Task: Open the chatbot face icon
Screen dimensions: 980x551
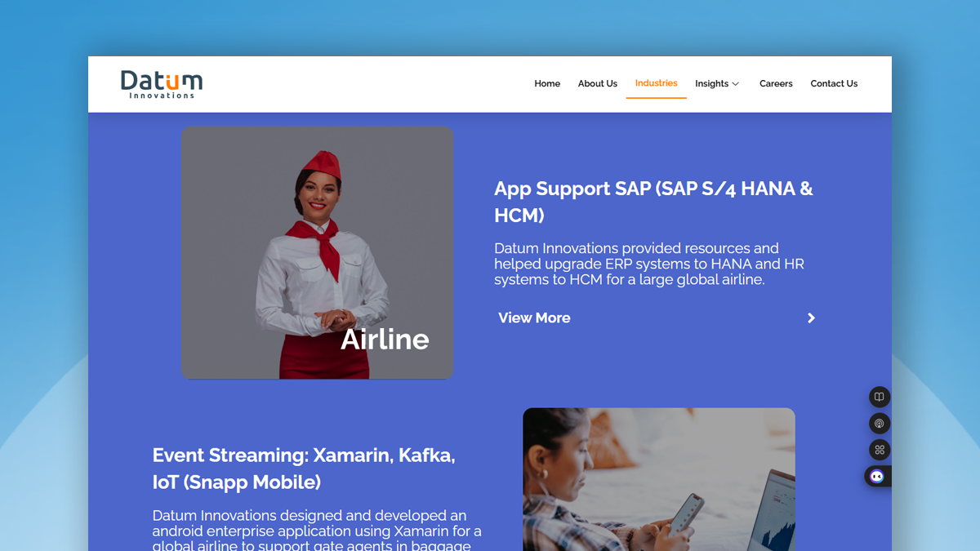Action: (x=877, y=476)
